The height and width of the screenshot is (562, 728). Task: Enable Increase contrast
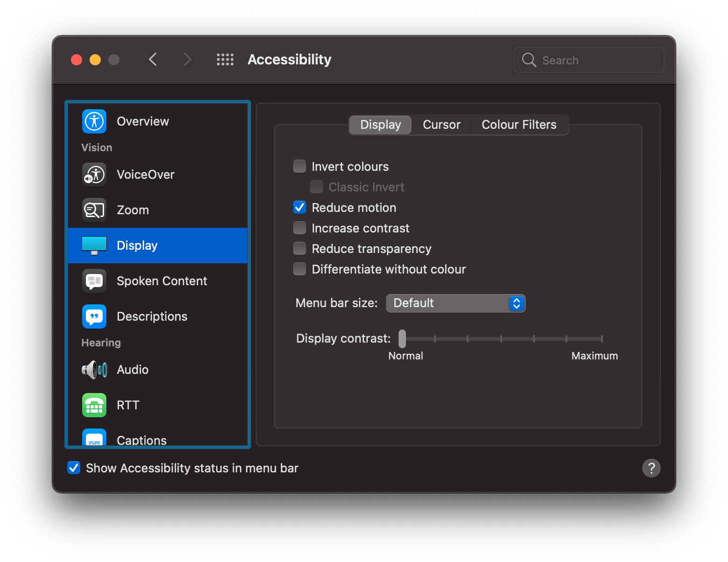(299, 227)
